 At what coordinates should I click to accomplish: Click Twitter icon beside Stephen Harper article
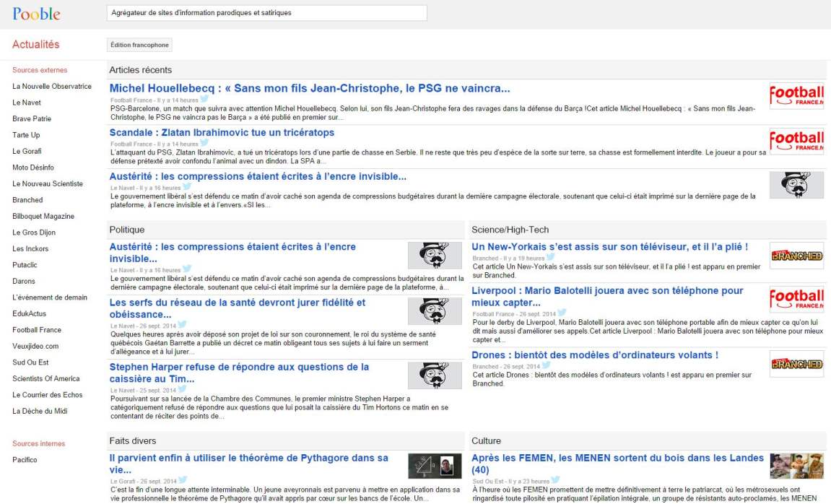pyautogui.click(x=182, y=389)
